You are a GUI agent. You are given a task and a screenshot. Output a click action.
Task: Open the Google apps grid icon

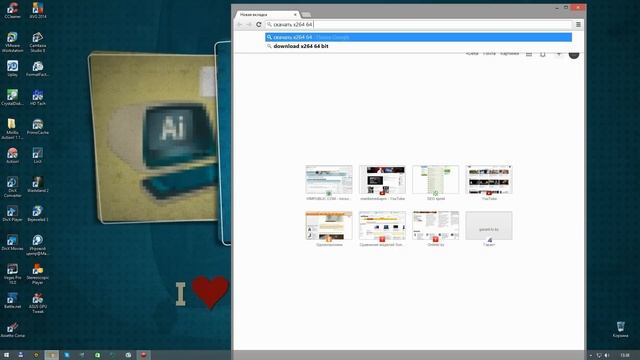(x=529, y=54)
